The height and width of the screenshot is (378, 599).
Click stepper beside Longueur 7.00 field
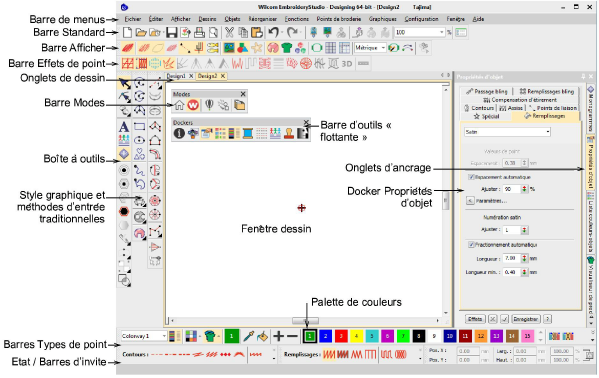pyautogui.click(x=524, y=259)
